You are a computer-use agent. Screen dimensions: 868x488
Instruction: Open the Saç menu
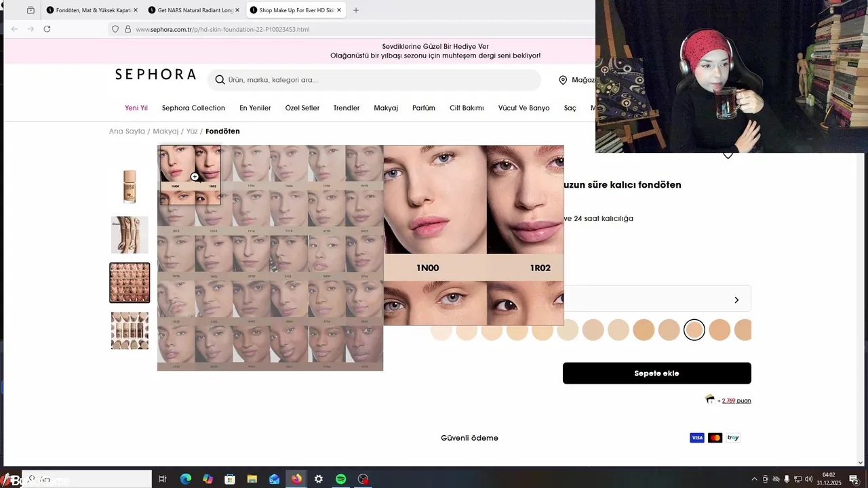(570, 108)
